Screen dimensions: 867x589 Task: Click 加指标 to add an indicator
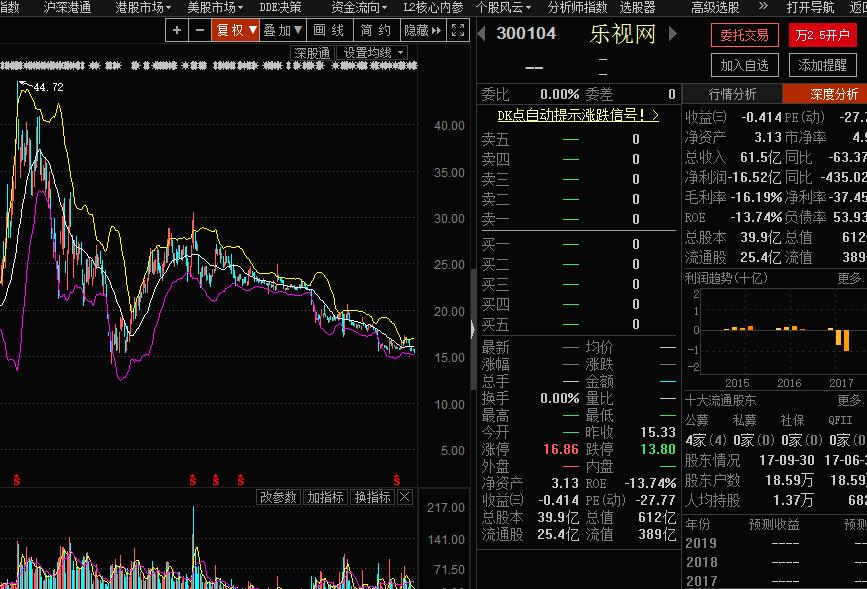point(324,495)
